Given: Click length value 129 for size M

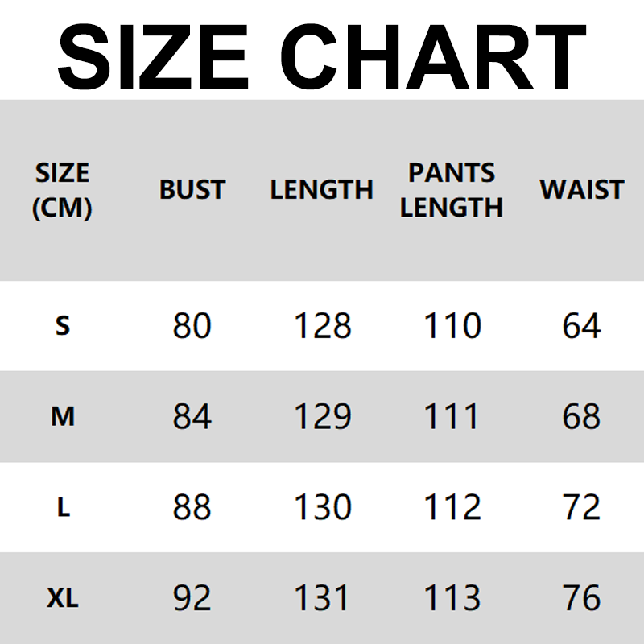Looking at the screenshot, I should tap(322, 417).
